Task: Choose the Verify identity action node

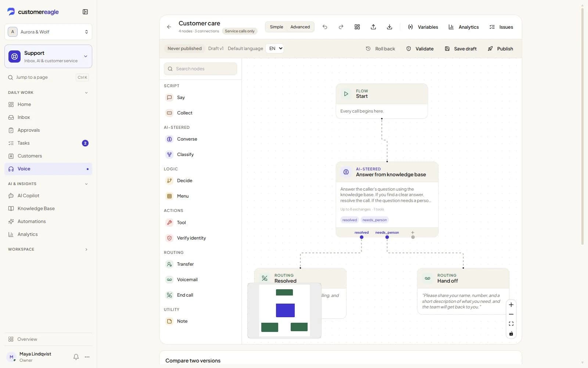Action: (201, 238)
